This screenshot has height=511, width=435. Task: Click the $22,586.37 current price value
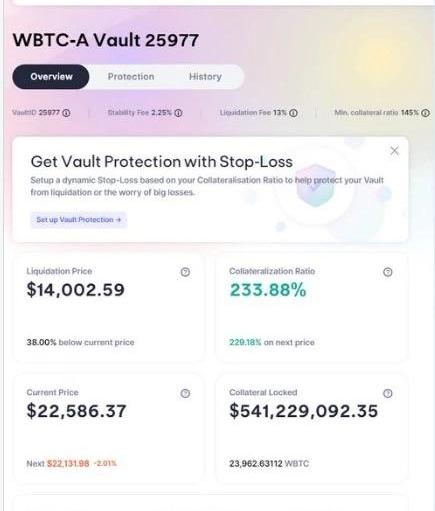[76, 411]
